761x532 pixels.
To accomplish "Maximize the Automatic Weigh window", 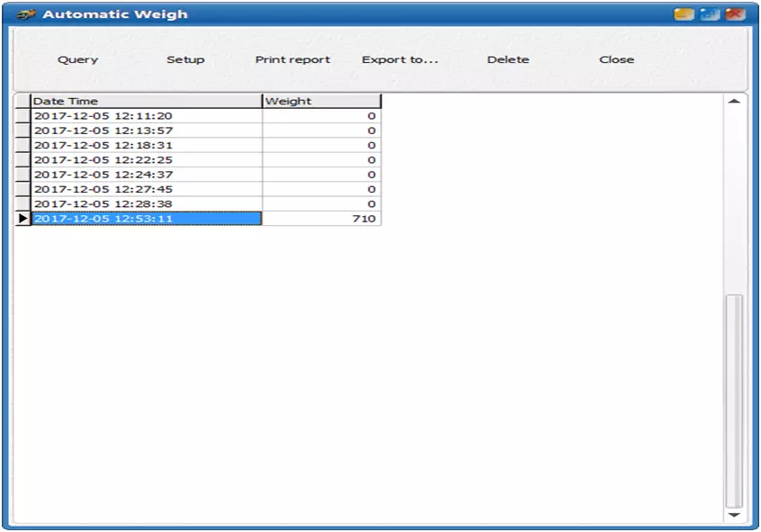I will tap(709, 14).
